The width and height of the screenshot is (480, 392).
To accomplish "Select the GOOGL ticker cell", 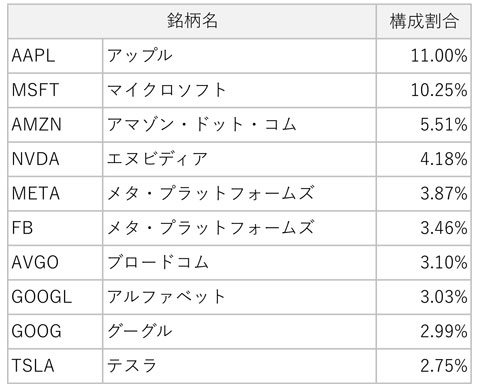I will [55, 297].
